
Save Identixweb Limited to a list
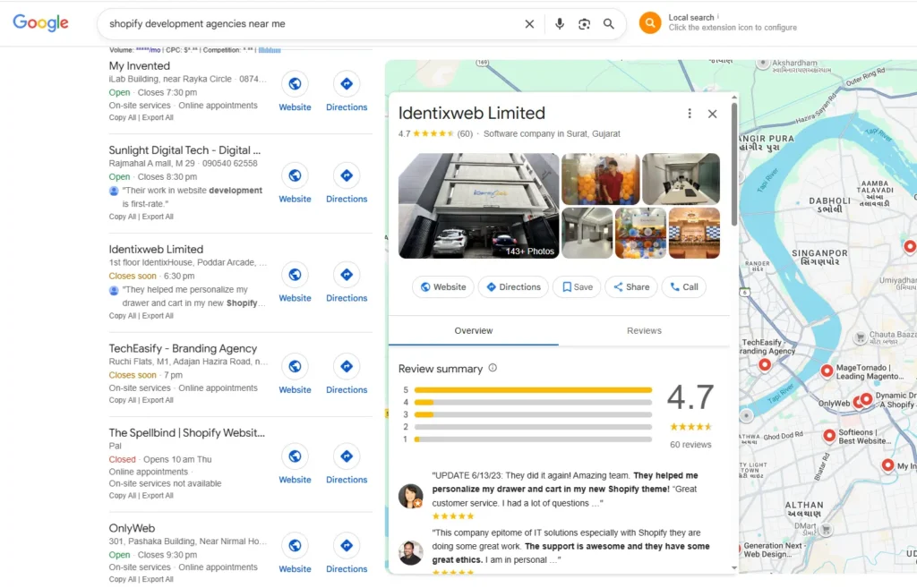576,287
